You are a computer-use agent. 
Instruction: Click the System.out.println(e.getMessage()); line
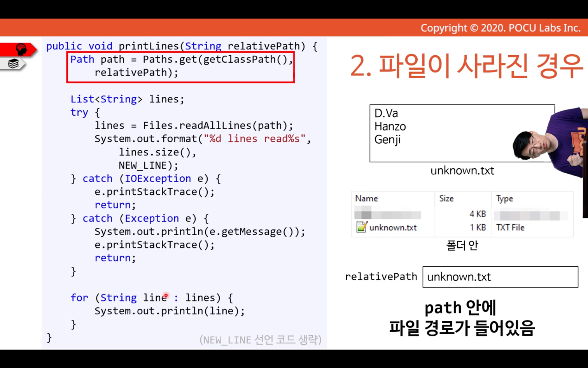(200, 231)
